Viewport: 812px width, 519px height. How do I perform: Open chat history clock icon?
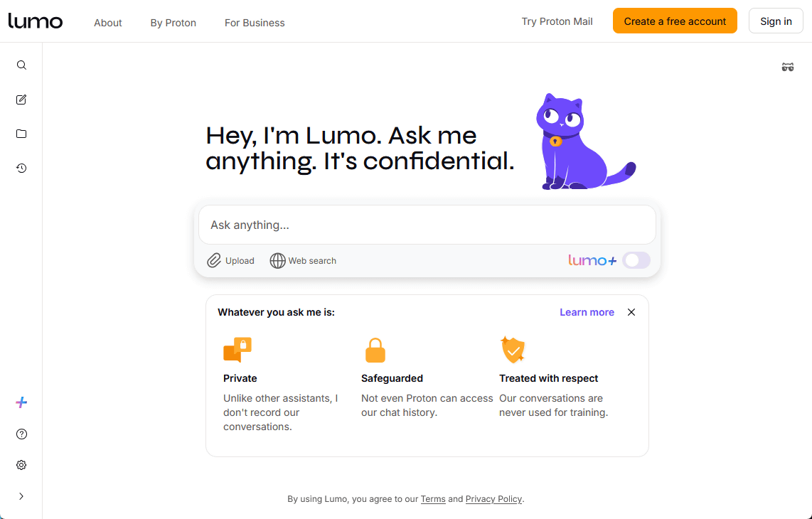click(x=21, y=168)
